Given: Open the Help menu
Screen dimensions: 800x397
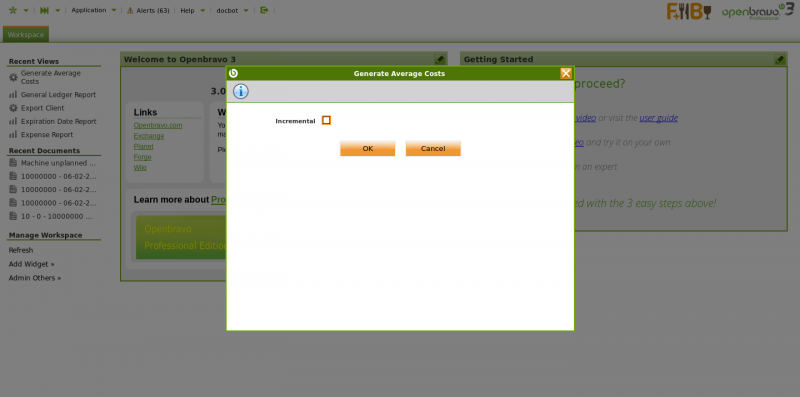Looking at the screenshot, I should pyautogui.click(x=187, y=10).
